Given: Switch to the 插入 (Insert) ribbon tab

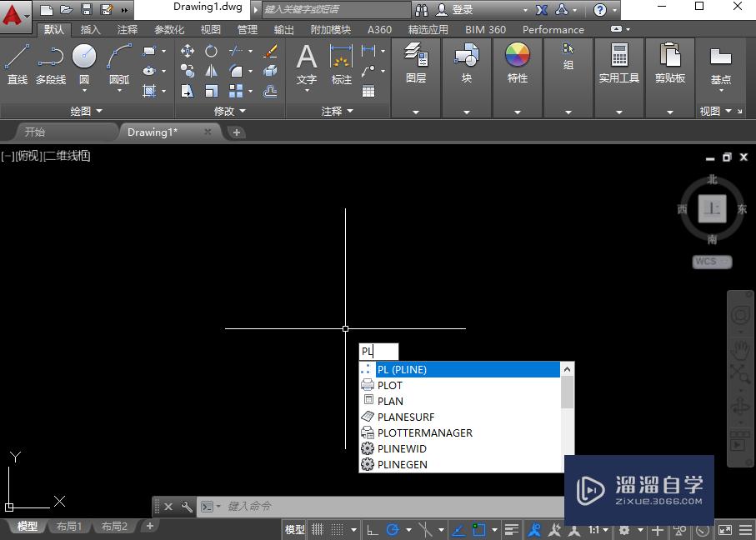Looking at the screenshot, I should pos(92,29).
